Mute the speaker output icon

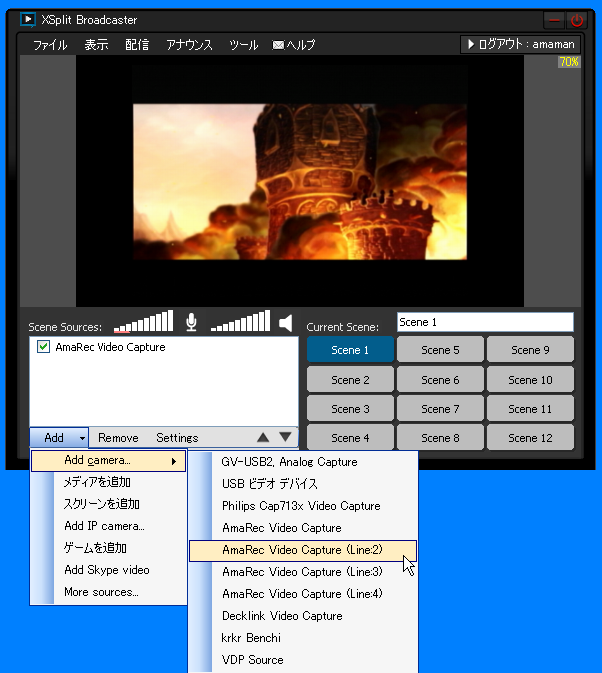pos(286,323)
